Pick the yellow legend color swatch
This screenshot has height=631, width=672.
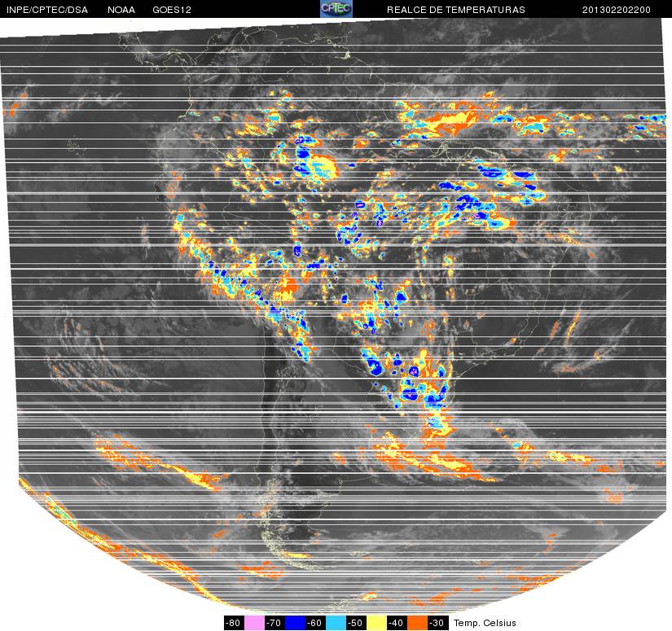(x=376, y=623)
